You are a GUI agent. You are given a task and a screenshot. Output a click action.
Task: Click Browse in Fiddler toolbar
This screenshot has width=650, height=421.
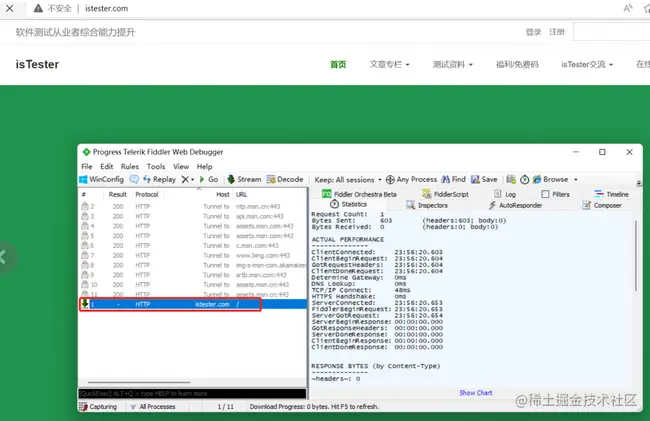click(x=551, y=179)
